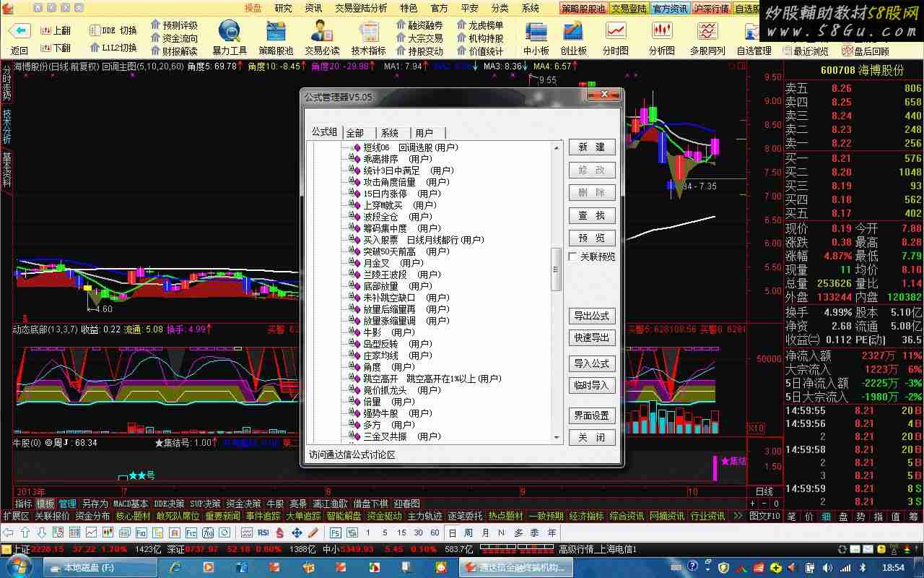
Task: Open the 融资融券 dropdown item
Action: pyautogui.click(x=419, y=25)
